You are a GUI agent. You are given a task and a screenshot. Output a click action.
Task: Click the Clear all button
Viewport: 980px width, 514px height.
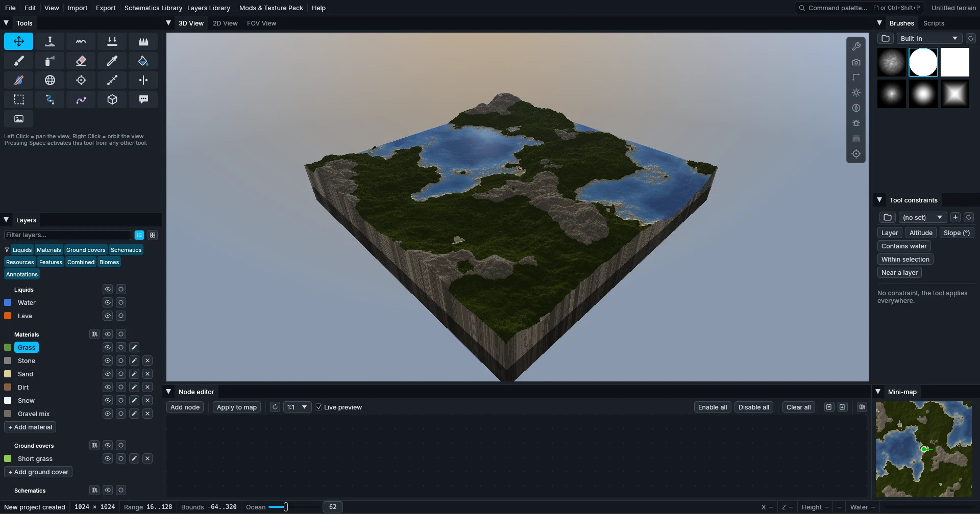(x=798, y=407)
